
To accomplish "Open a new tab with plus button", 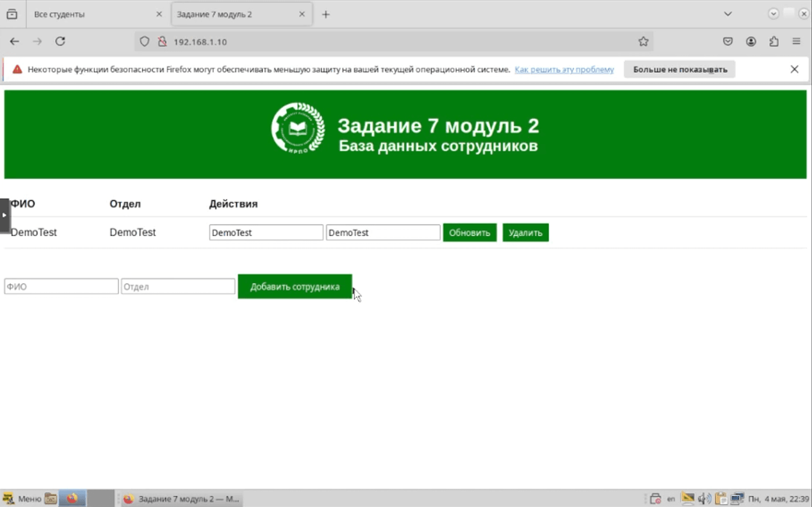I will (326, 15).
